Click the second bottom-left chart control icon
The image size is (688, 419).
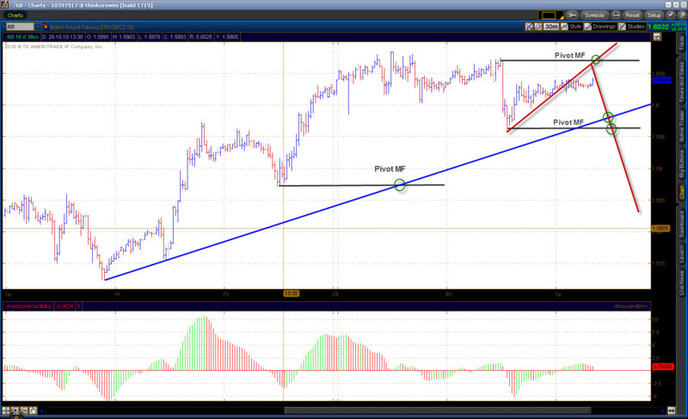coord(15,411)
